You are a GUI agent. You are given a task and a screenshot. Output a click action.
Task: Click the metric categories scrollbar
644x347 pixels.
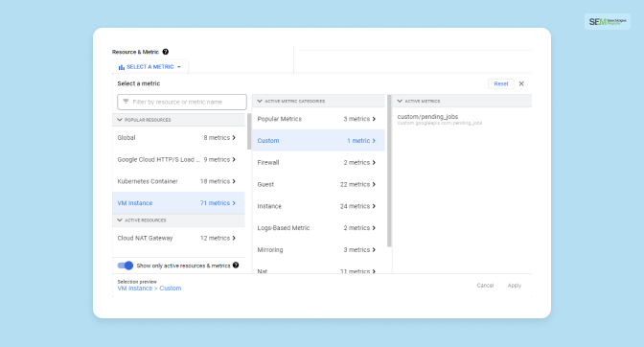click(x=389, y=171)
